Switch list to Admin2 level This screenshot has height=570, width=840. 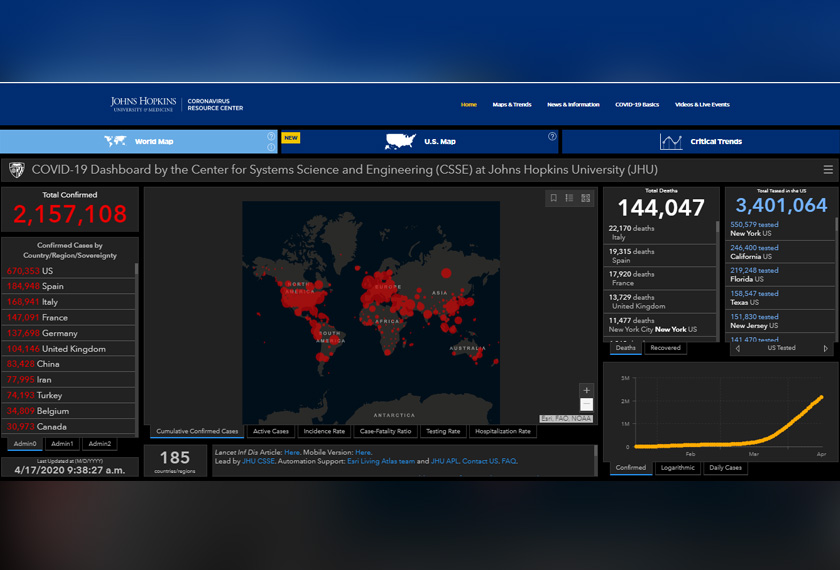100,444
